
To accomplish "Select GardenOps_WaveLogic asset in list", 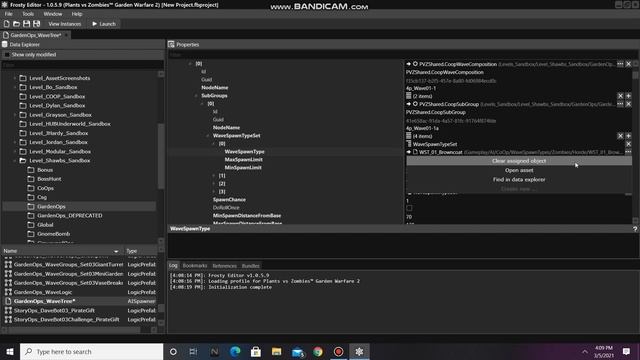I will [43, 292].
